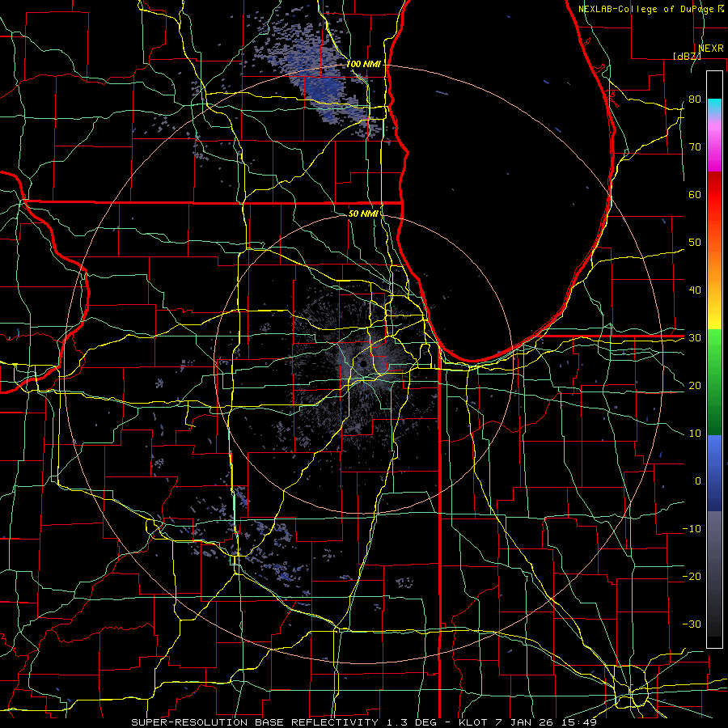
Task: Click the KLOT radar site center dot
Action: [x=363, y=364]
